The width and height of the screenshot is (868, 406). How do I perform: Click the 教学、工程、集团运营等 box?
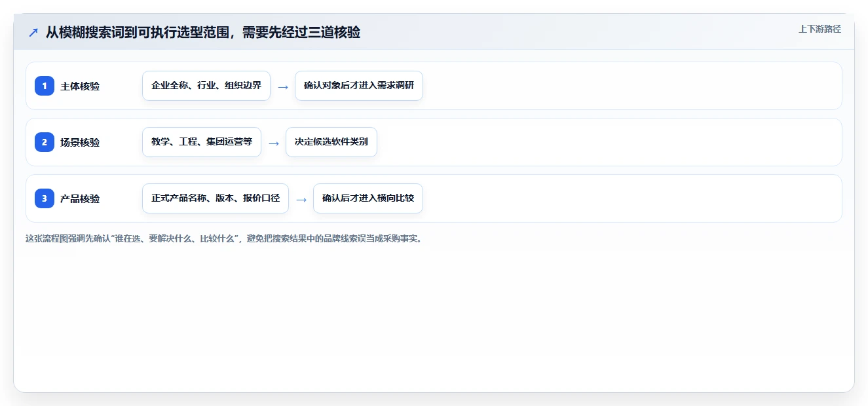[202, 142]
